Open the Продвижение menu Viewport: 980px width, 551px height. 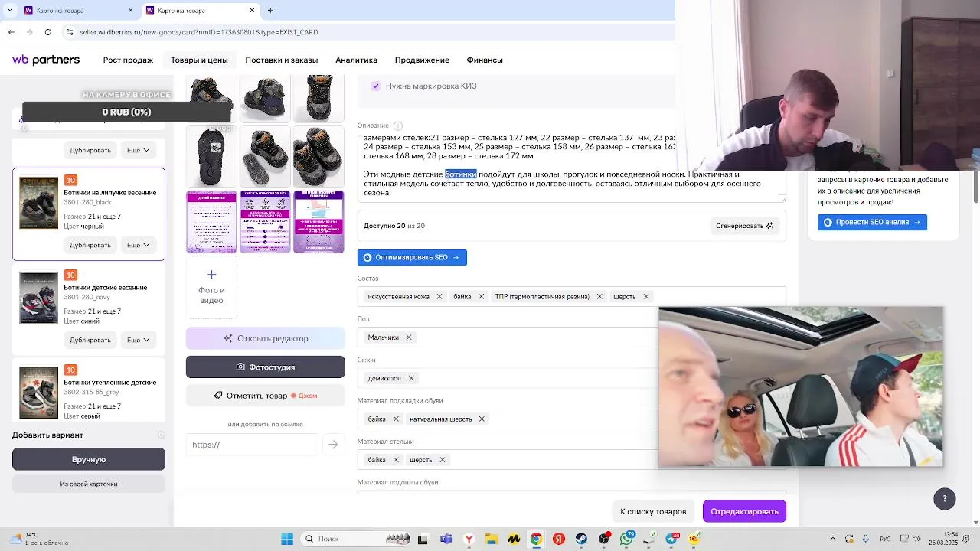coord(422,60)
